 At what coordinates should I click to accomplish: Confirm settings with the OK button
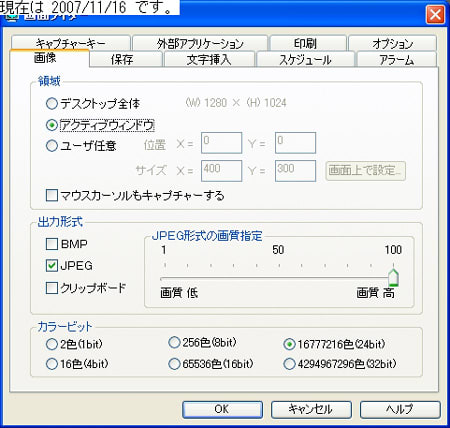222,409
